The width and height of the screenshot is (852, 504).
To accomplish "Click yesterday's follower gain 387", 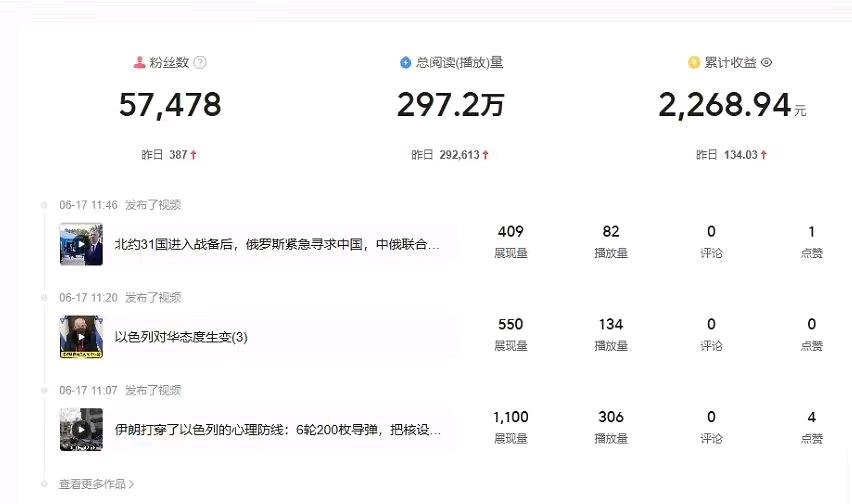I will pyautogui.click(x=178, y=155).
